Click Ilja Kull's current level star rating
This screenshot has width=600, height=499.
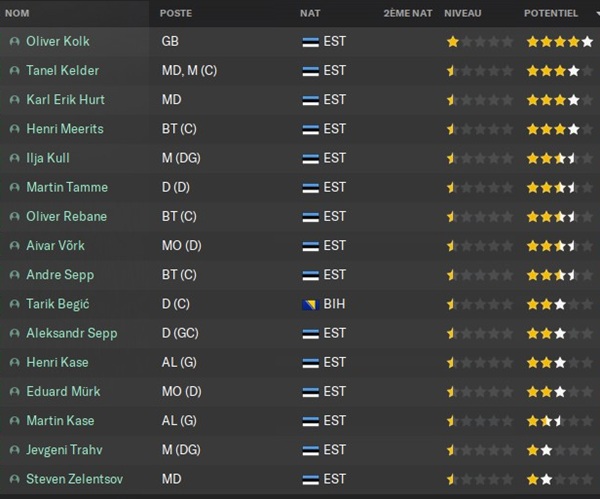(x=479, y=159)
